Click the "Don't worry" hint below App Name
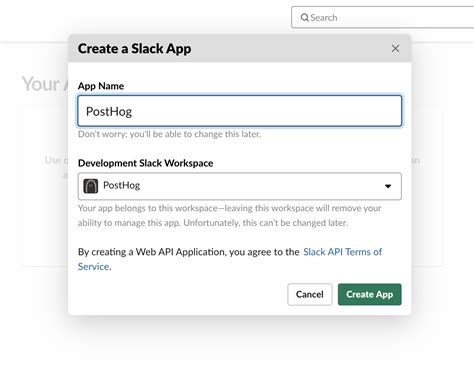This screenshot has height=382, width=474. pyautogui.click(x=169, y=134)
